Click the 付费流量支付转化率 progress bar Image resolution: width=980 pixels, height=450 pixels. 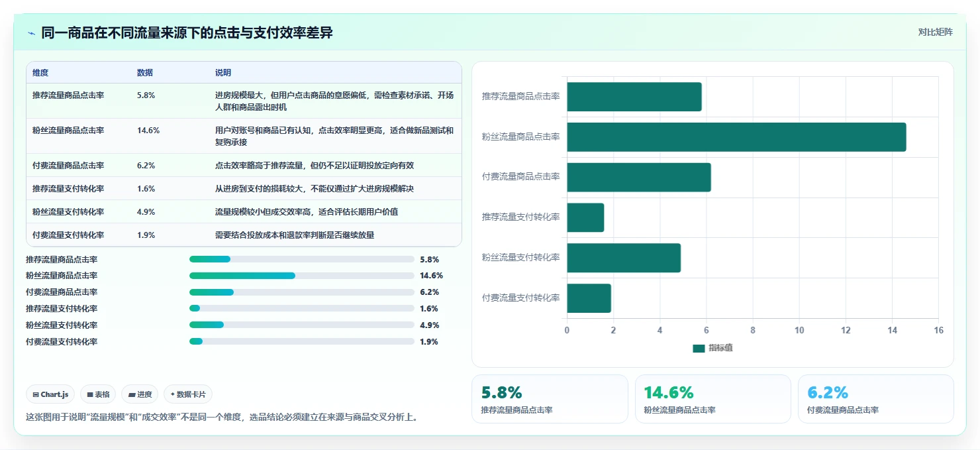coord(302,342)
